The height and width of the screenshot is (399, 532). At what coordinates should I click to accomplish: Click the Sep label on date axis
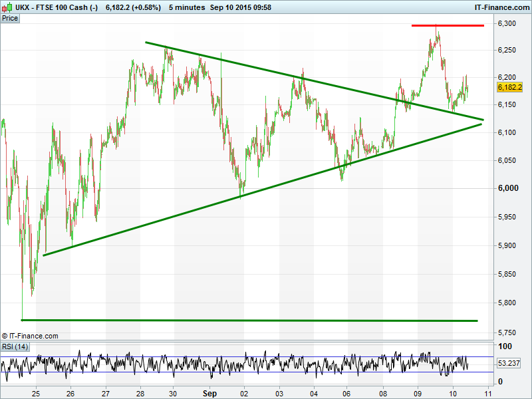(209, 394)
